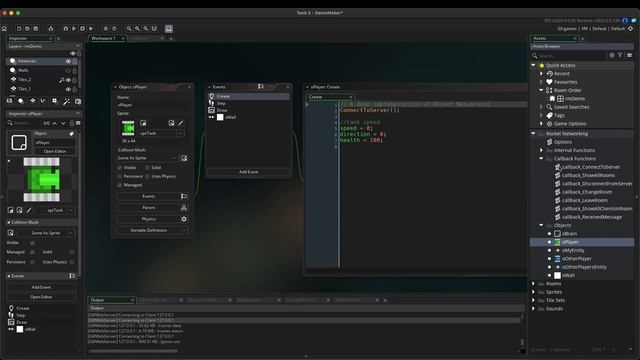Viewport: 640px width, 360px height.
Task: Toggle visibility of Instances layer
Action: (68, 61)
